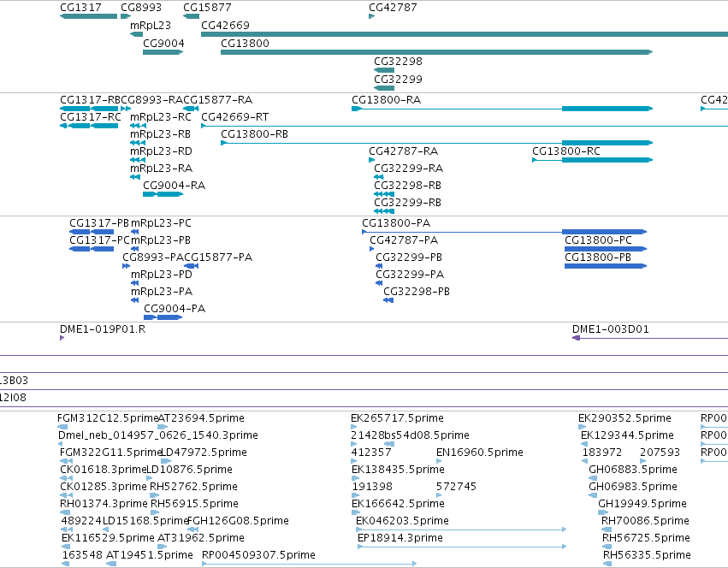Click transcript mRpL23-RB
This screenshot has height=568, width=728.
pos(160,134)
